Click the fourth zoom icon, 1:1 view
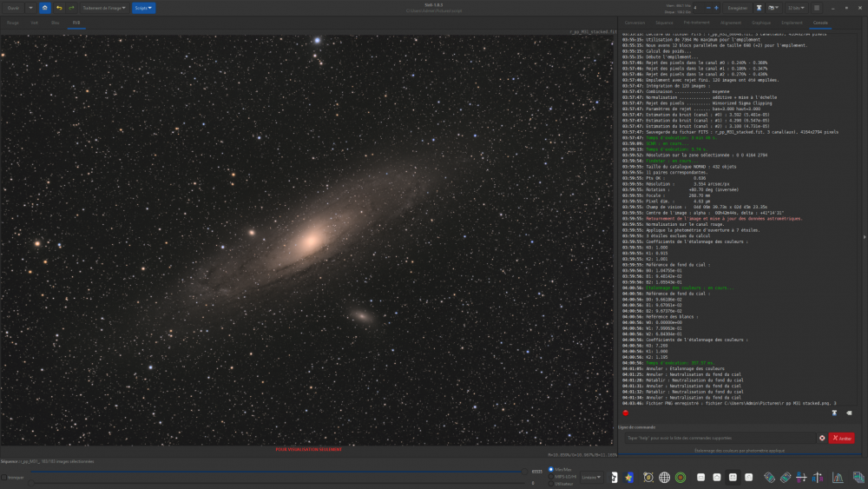The image size is (868, 489). (749, 478)
